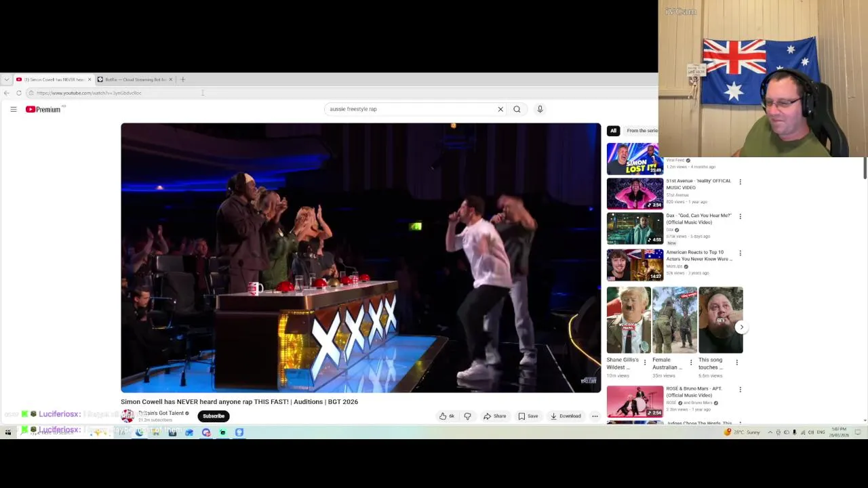
Task: Switch to the Simon Cowell YouTube tab
Action: (53, 79)
